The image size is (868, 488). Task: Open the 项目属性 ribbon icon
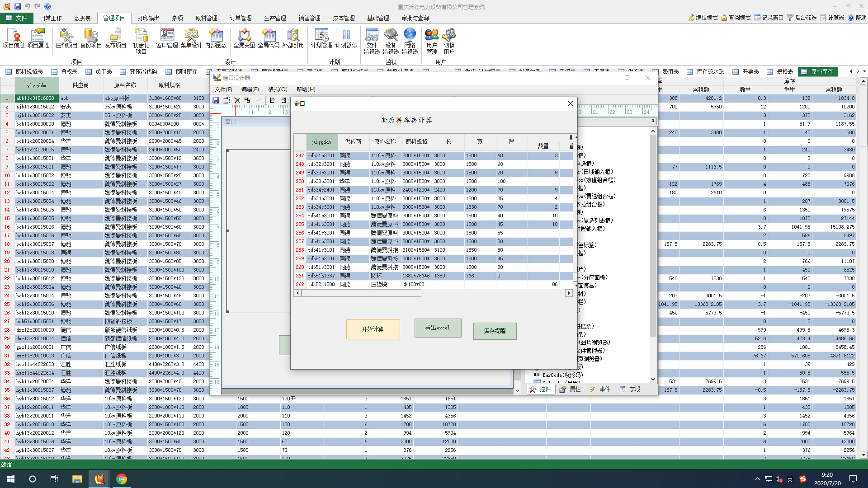(38, 38)
